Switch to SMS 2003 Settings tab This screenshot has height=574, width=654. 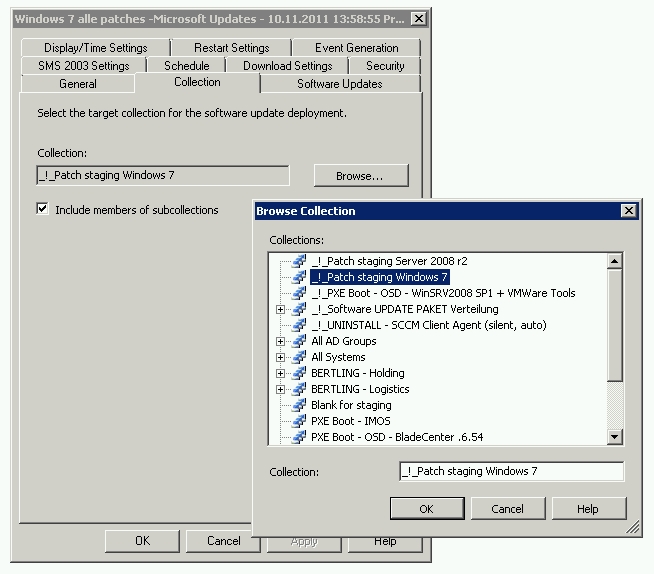pos(83,66)
